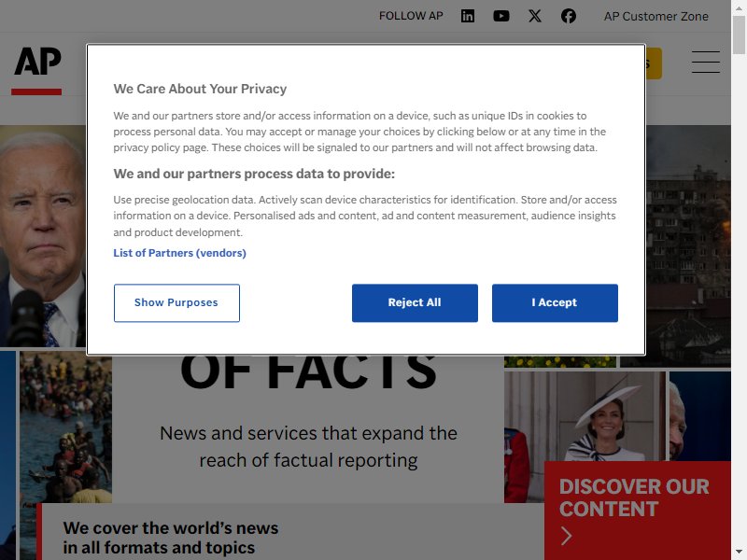Click the FOLLOW AP label
Viewport: 747px width, 560px height.
[x=411, y=16]
